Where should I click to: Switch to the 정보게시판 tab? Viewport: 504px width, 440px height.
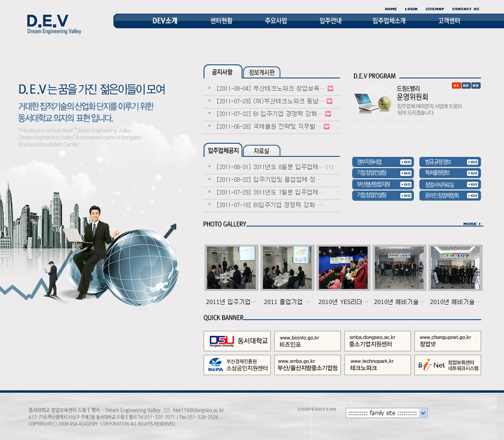(x=261, y=73)
